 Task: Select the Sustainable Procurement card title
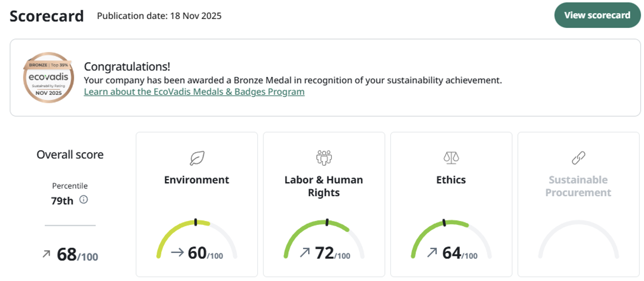578,186
